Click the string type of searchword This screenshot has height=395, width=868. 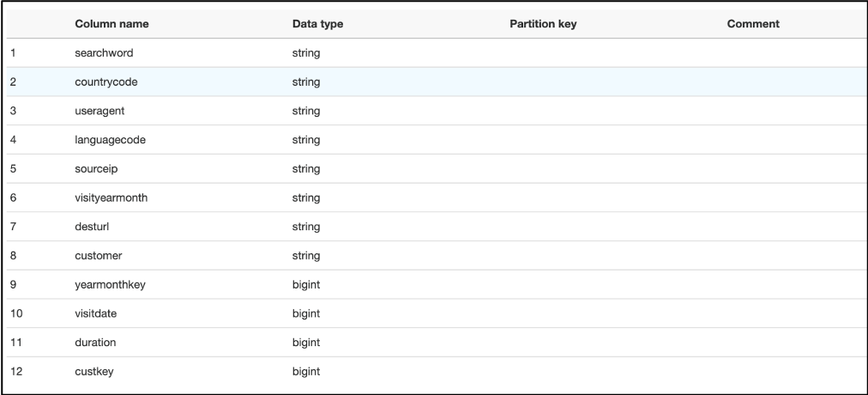point(306,53)
